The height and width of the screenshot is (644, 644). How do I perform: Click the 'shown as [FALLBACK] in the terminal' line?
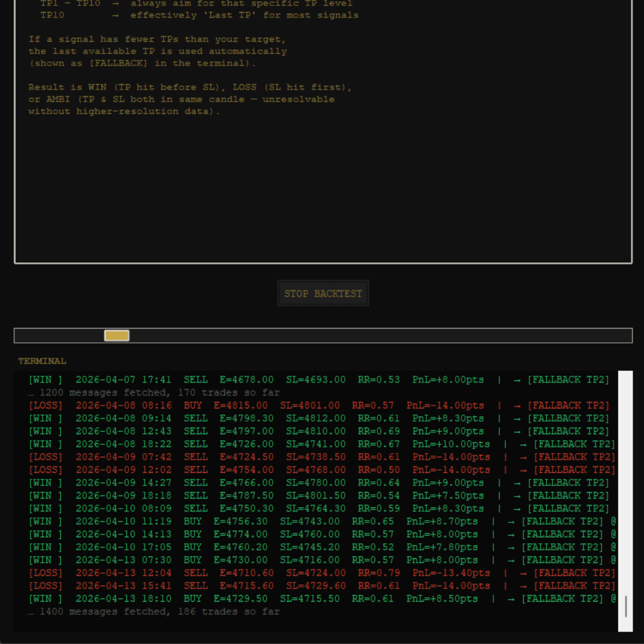click(142, 63)
